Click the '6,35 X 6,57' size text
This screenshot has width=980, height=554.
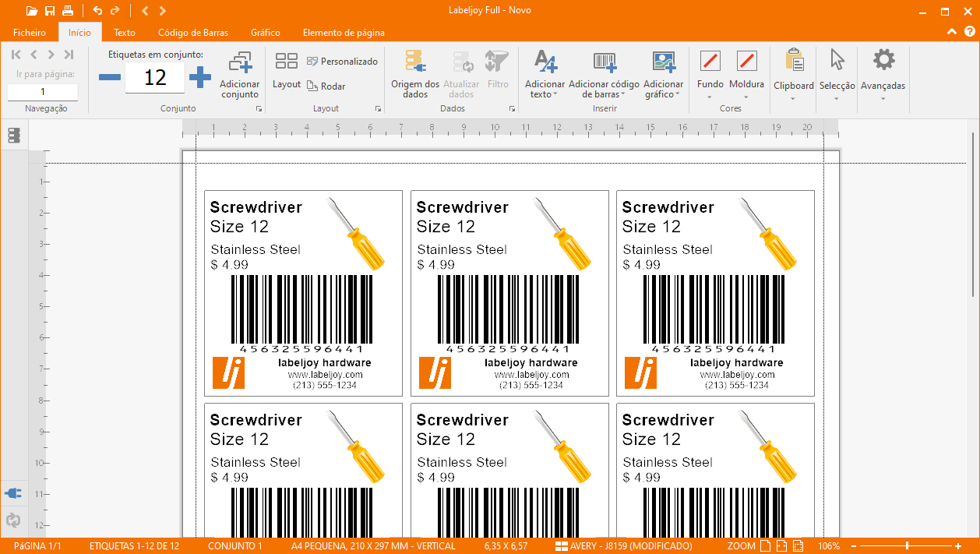pyautogui.click(x=506, y=546)
